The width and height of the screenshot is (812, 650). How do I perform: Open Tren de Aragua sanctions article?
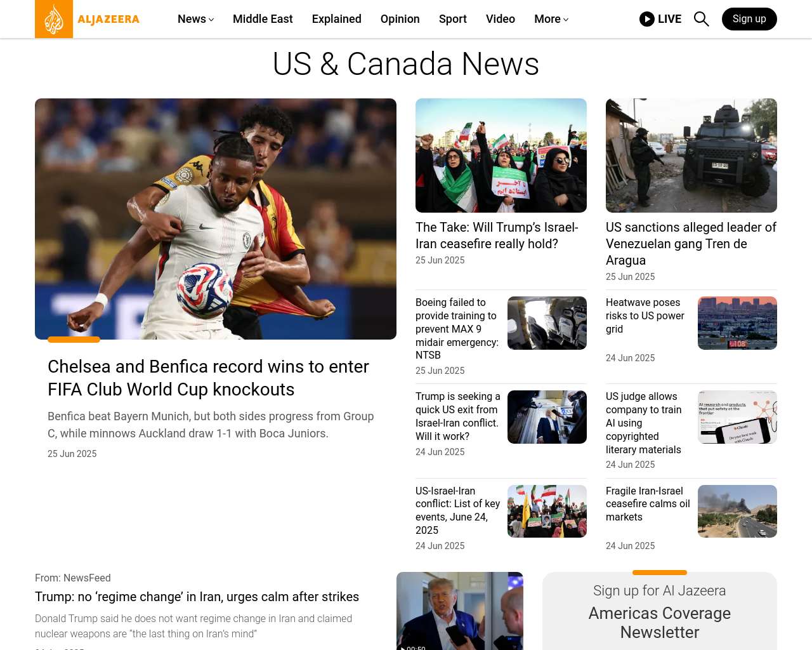click(x=691, y=244)
